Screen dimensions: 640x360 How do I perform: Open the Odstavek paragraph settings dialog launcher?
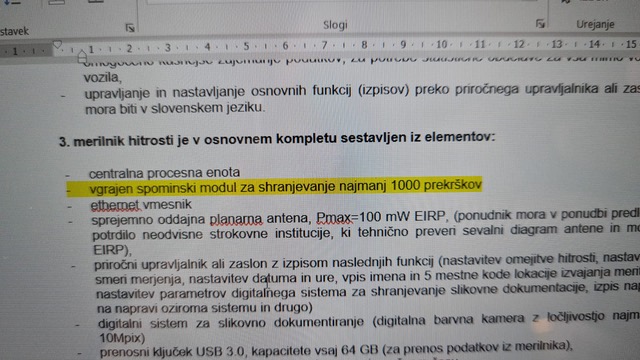point(130,28)
